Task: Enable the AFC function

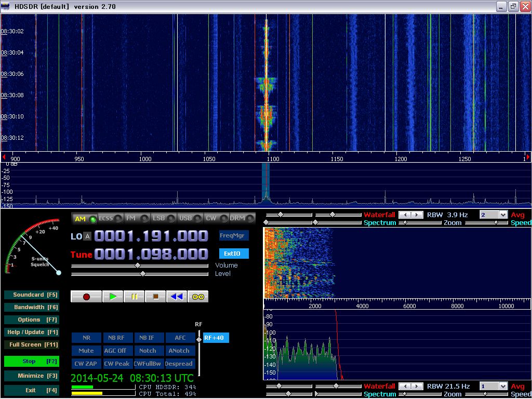Action: 180,337
